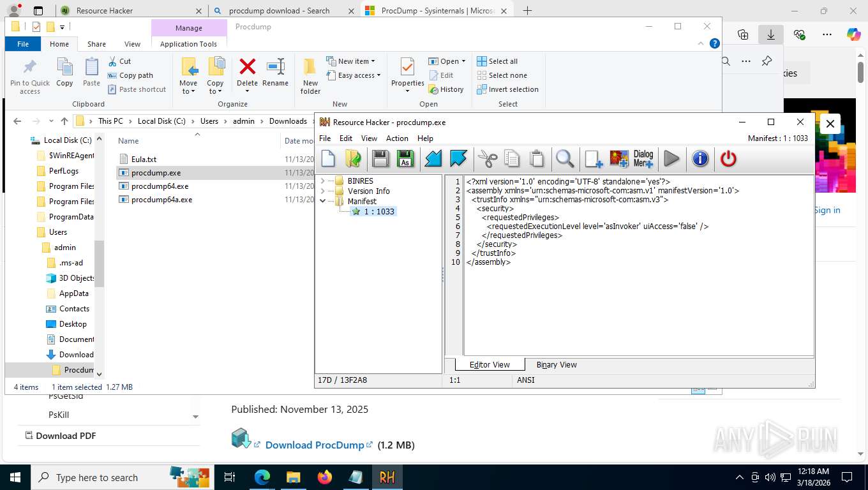Click Desktop in navigation pane
Image resolution: width=868 pixels, height=490 pixels.
point(73,324)
